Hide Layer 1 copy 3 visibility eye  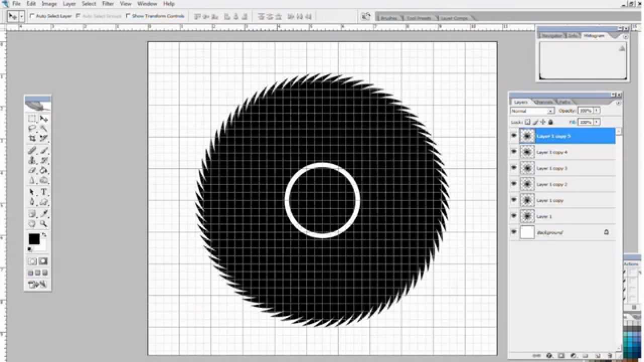tap(514, 168)
